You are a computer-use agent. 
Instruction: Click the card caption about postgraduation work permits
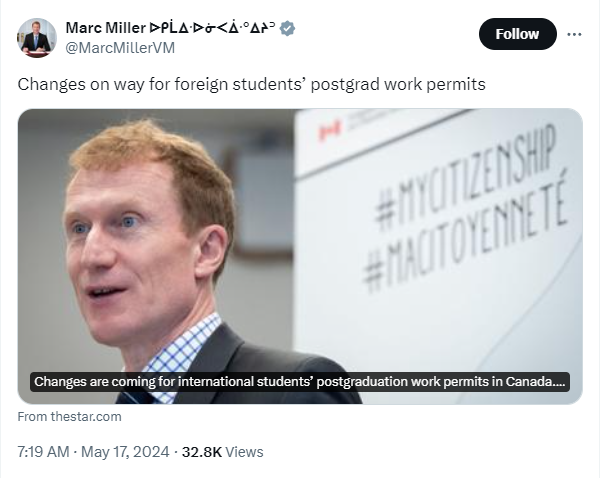tap(300, 382)
